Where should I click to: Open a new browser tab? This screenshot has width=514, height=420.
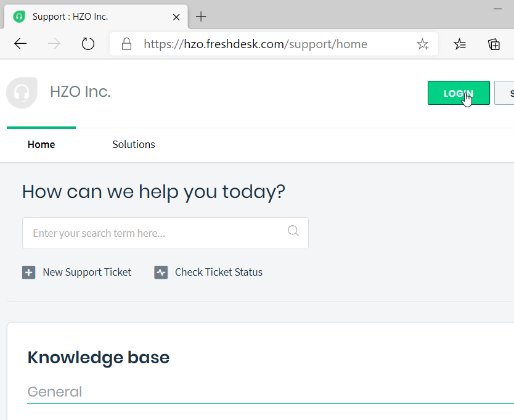coord(201,17)
